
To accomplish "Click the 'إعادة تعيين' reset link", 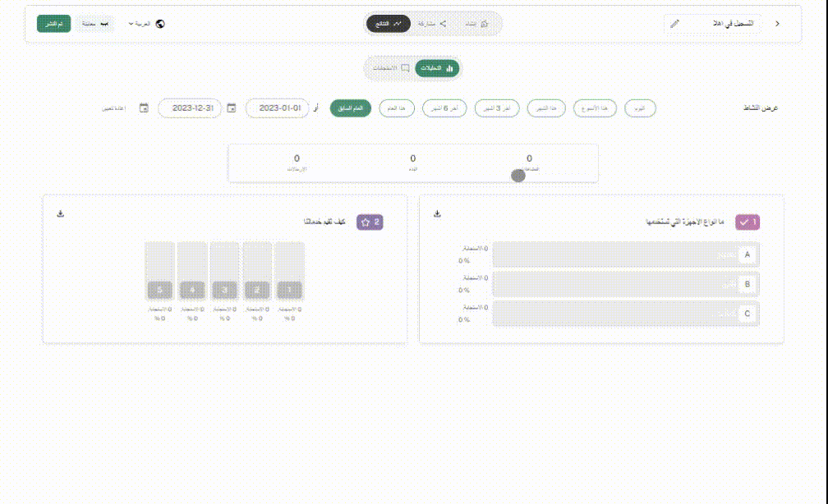I will (113, 108).
